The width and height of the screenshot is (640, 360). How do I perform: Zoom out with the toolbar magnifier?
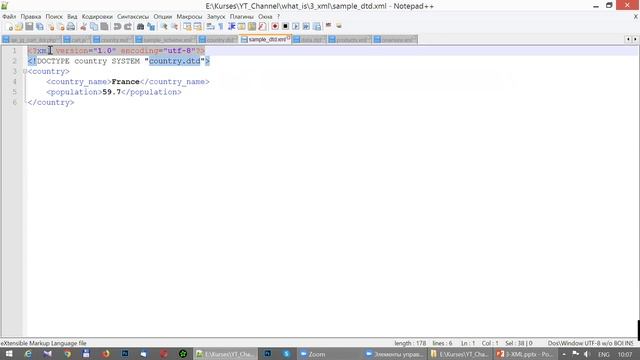[174, 27]
